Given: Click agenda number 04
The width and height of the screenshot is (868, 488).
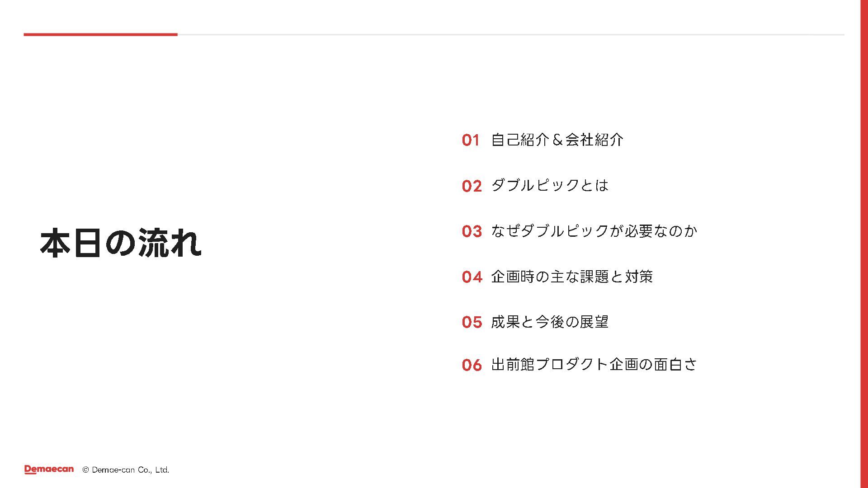Looking at the screenshot, I should tap(472, 277).
